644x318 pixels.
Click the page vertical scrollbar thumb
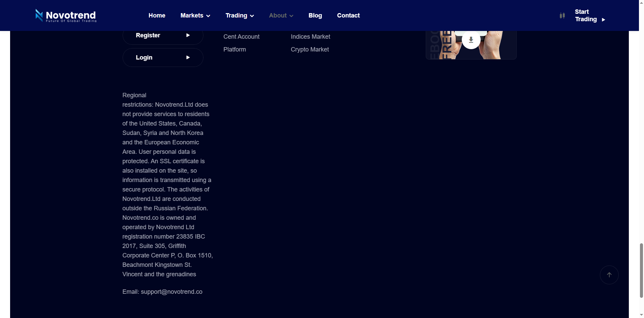coord(641,270)
